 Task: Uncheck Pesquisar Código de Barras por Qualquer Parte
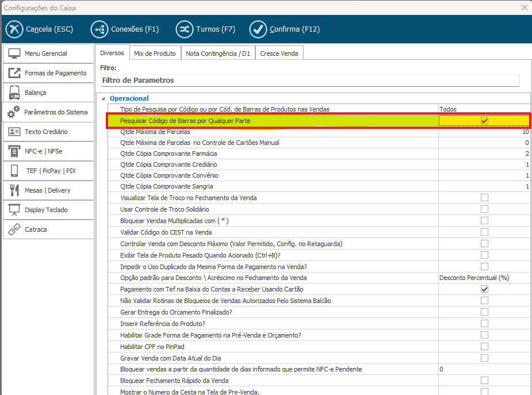pos(484,121)
